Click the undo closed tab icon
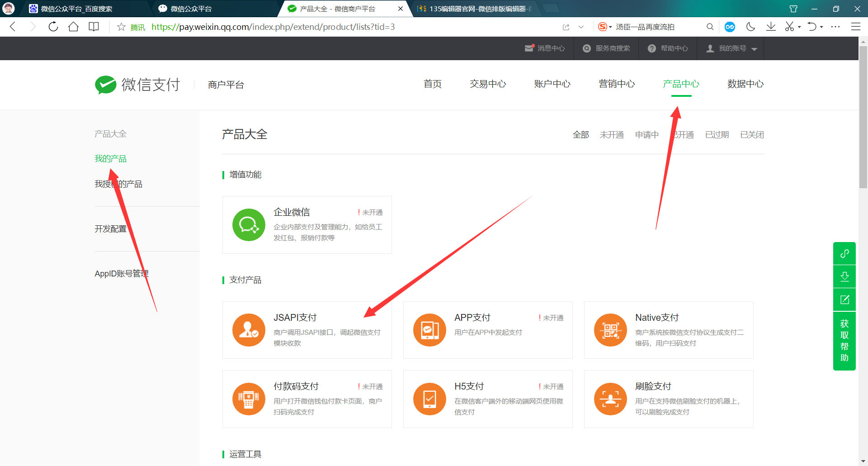This screenshot has height=466, width=868. coord(812,27)
